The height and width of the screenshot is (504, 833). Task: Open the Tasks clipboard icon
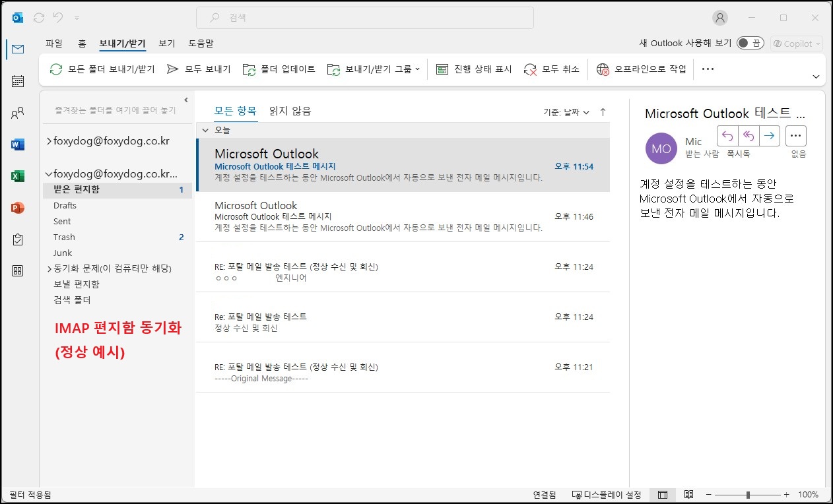[x=18, y=239]
